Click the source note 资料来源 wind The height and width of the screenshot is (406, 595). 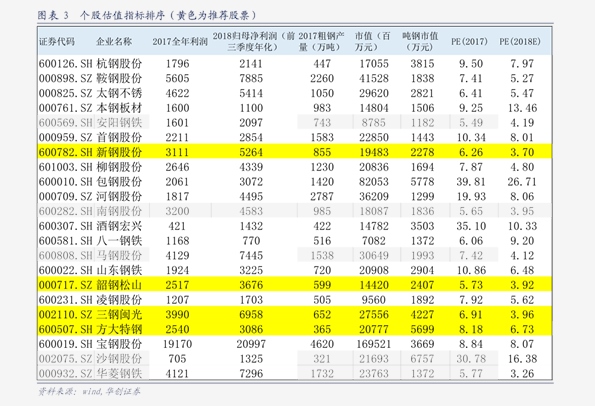89,391
